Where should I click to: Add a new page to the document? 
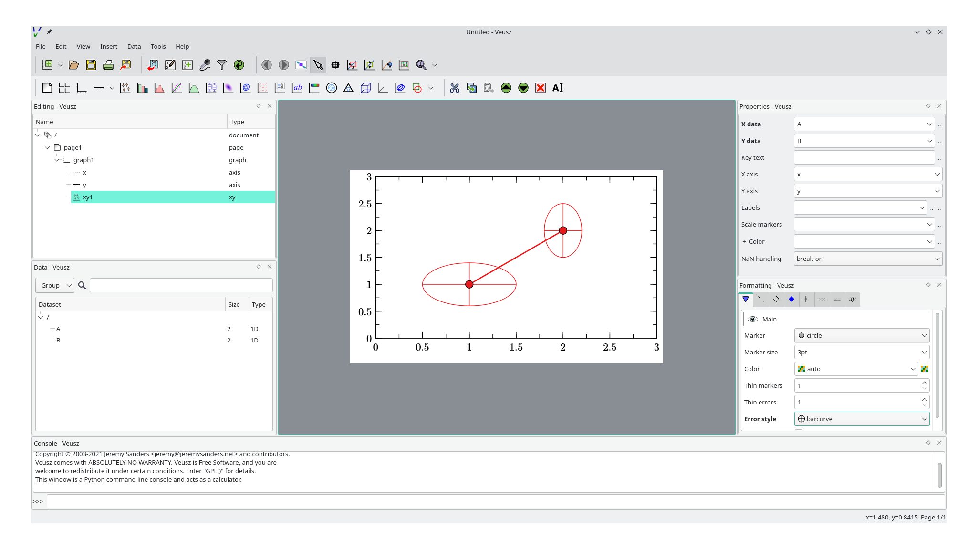[47, 88]
